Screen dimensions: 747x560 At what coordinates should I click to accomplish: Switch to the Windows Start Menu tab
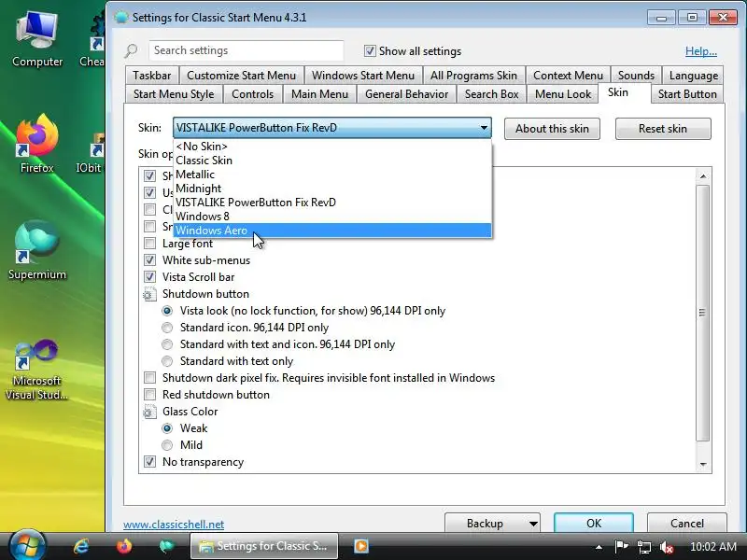pos(363,76)
